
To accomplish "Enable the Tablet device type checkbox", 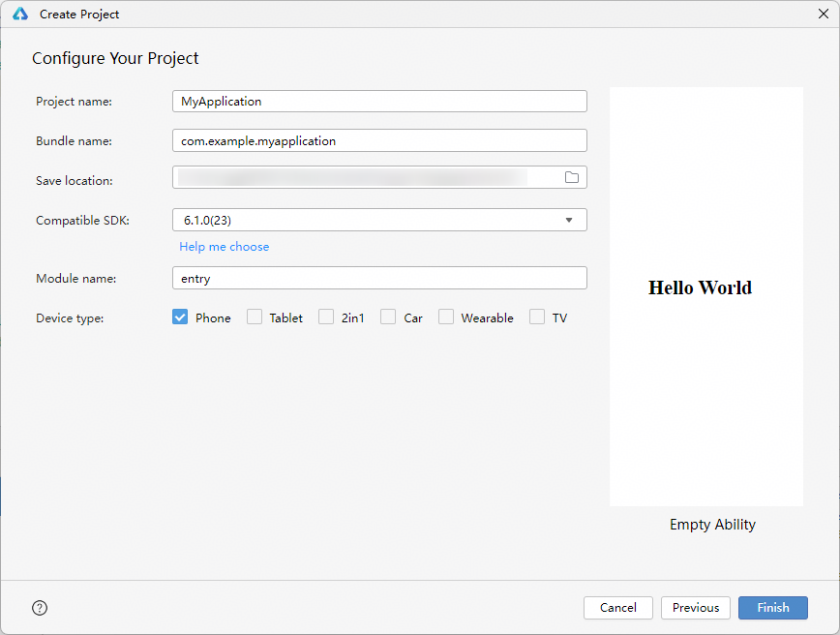I will 255,317.
